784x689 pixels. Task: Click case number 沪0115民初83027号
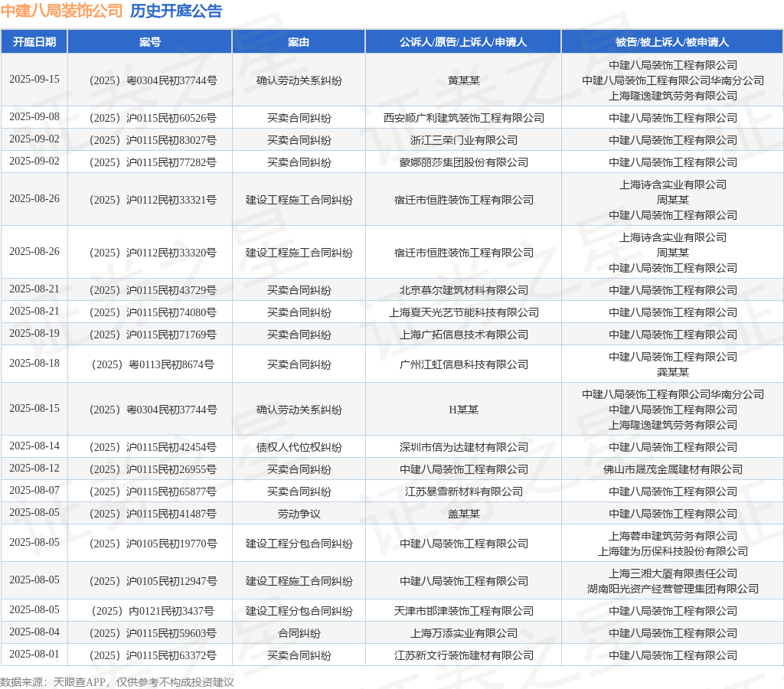pyautogui.click(x=153, y=140)
